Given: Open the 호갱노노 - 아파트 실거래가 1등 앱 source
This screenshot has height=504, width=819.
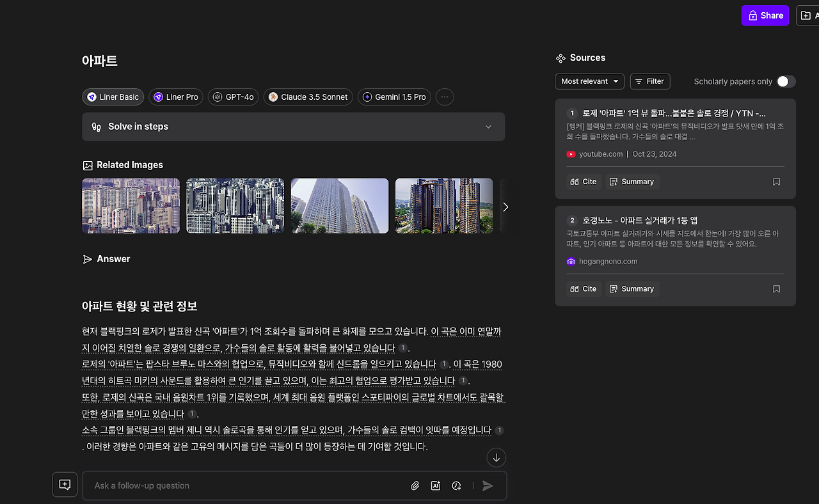Looking at the screenshot, I should coord(640,221).
